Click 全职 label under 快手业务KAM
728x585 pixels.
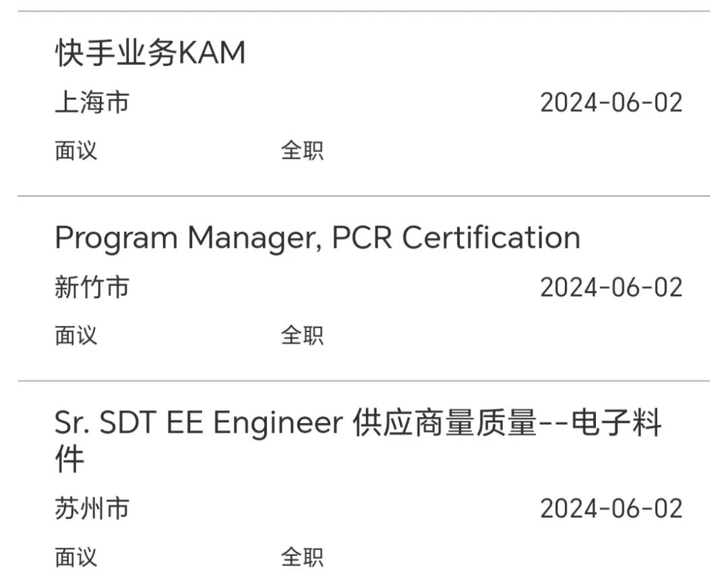click(302, 151)
